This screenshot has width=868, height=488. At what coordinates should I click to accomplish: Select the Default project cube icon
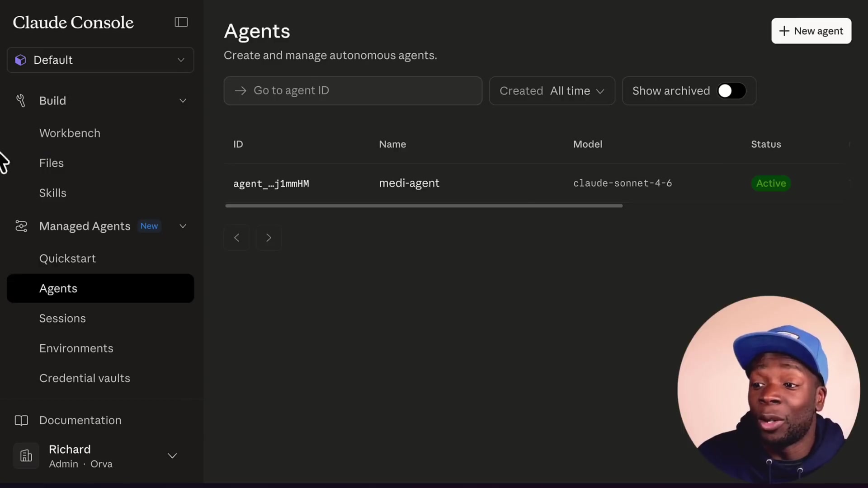20,60
